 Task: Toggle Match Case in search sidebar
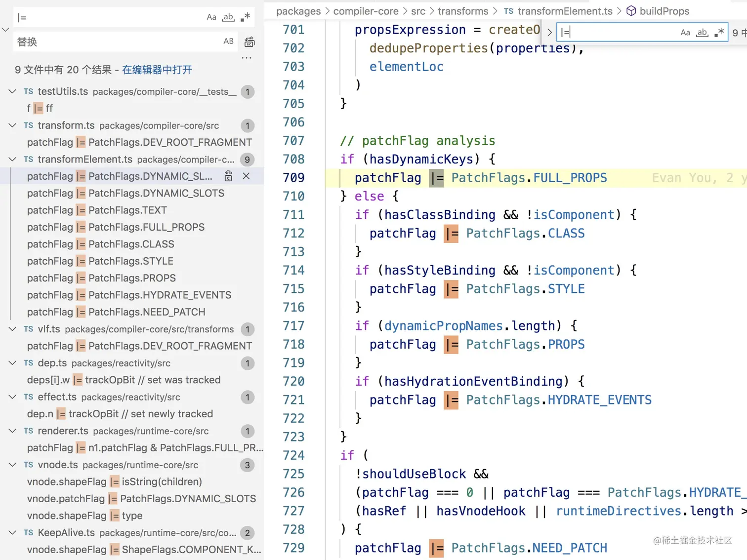tap(211, 17)
